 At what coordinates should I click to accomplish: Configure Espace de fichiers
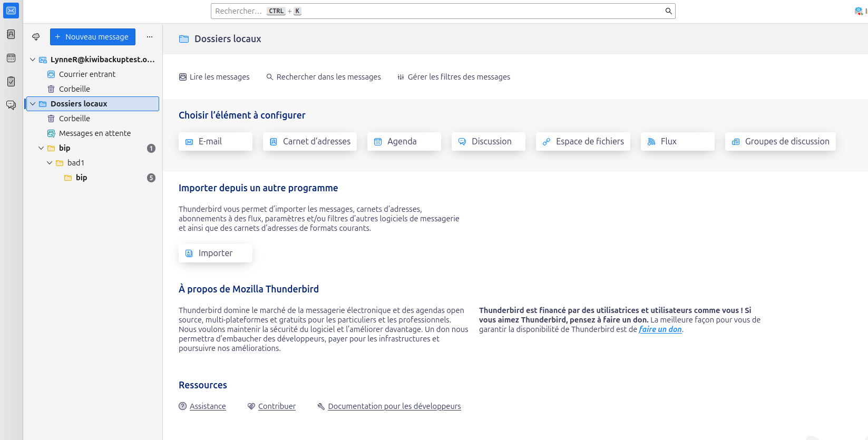pos(583,141)
